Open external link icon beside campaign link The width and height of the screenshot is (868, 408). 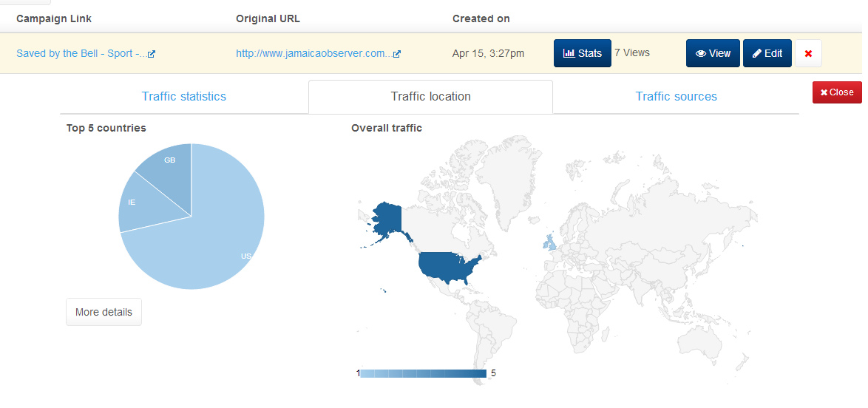[152, 54]
